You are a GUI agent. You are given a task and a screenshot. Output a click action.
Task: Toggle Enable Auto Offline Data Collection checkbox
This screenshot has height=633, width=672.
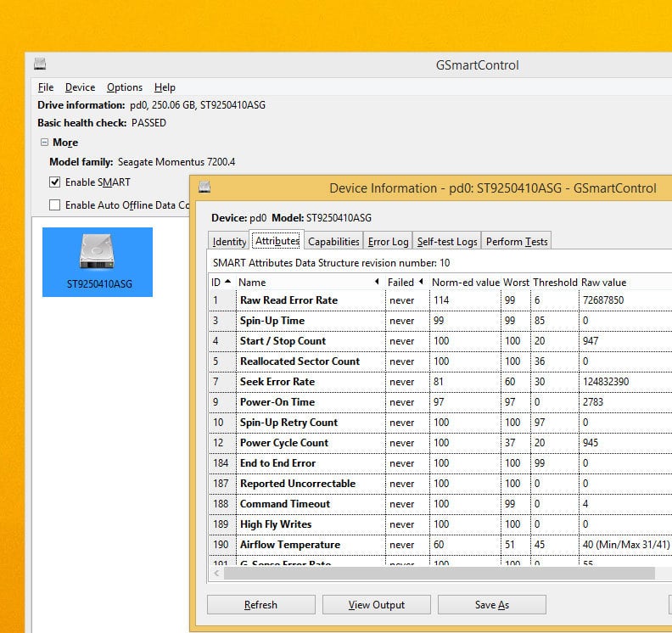coord(55,204)
